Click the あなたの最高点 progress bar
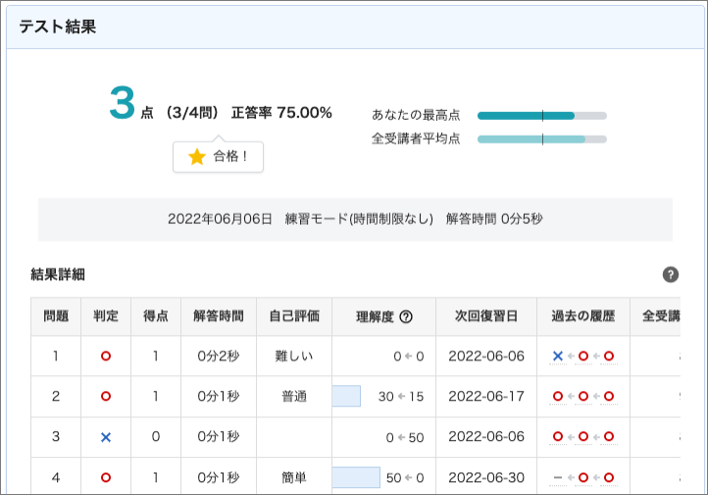This screenshot has width=708, height=495. (x=542, y=115)
